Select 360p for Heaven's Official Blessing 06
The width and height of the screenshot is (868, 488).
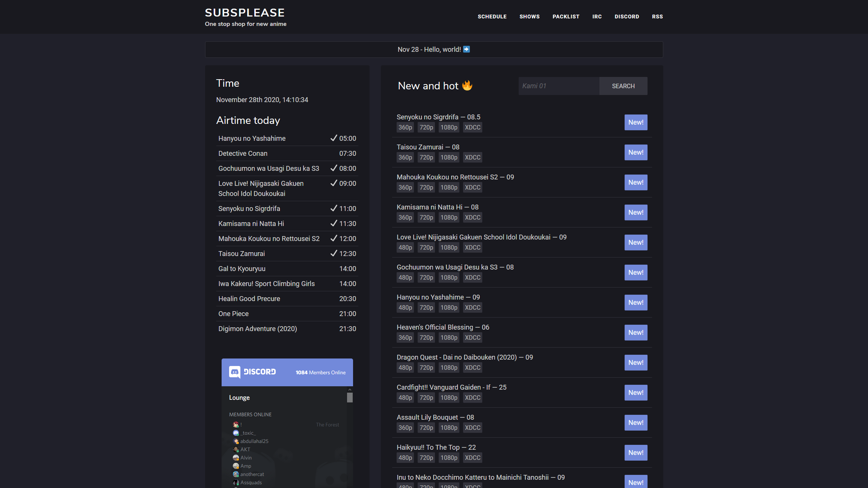point(405,337)
